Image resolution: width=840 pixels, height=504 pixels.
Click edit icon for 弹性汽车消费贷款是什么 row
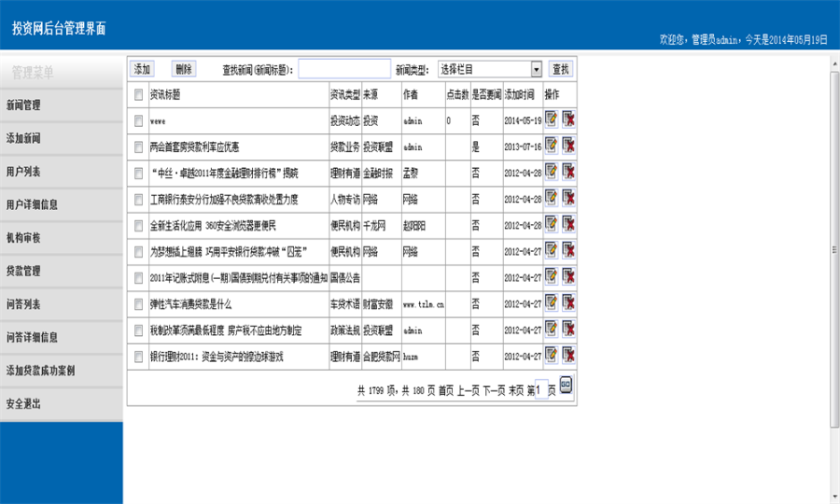(x=552, y=302)
